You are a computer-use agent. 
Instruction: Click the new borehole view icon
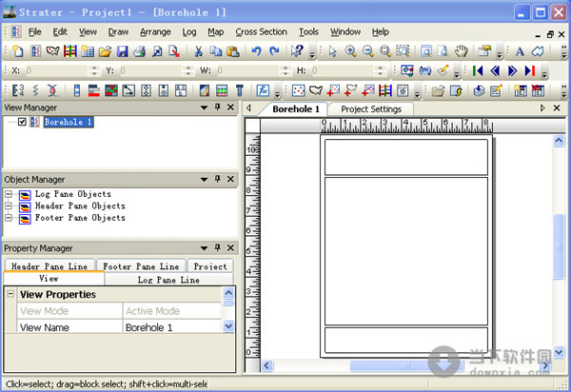pos(35,51)
